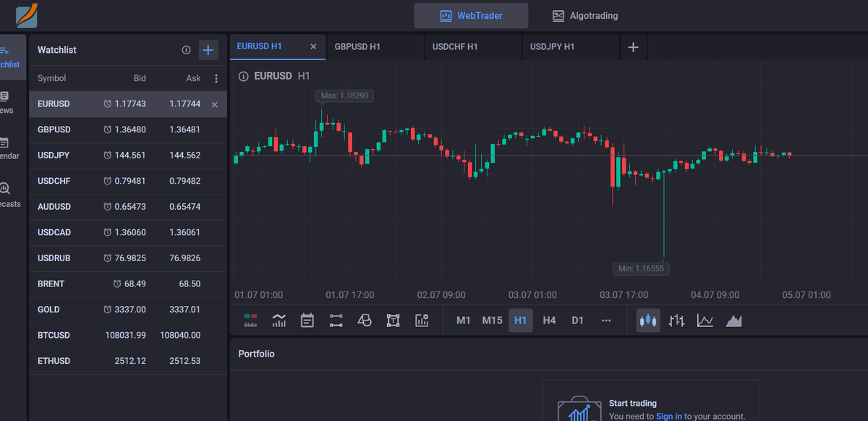This screenshot has width=868, height=421.
Task: Select USDJPY row in the watchlist
Action: tap(128, 156)
